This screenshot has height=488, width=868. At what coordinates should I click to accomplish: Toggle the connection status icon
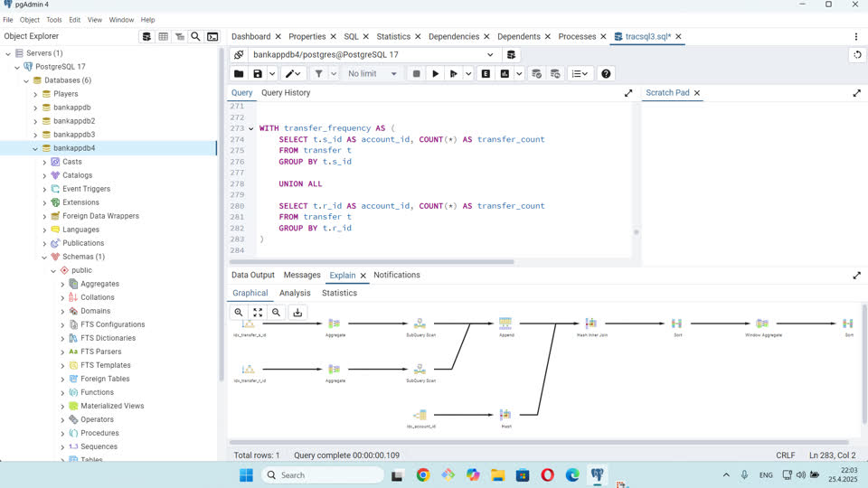[x=239, y=55]
